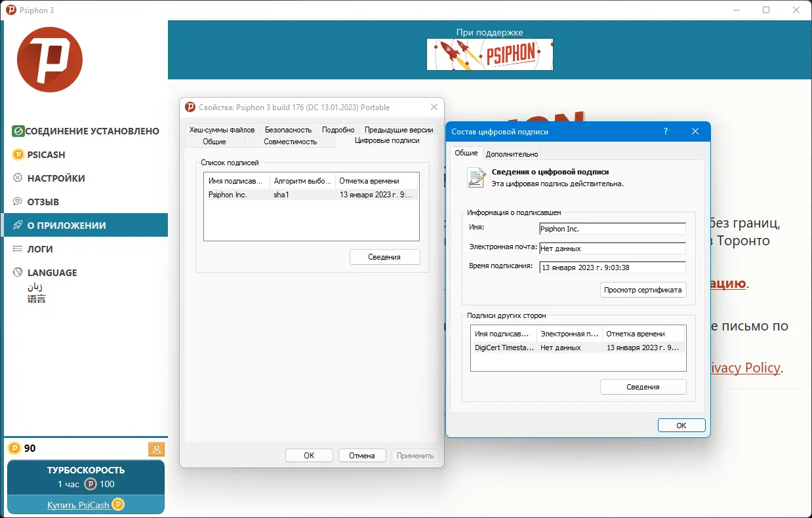Choose the Chinese '语言' language label
812x518 pixels.
coord(37,299)
